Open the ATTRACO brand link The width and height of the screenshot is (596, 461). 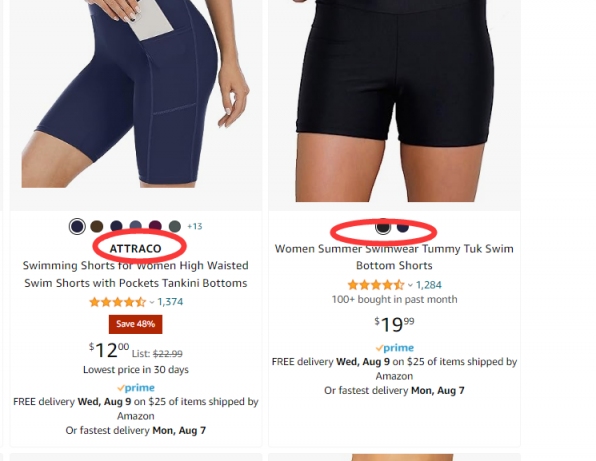pyautogui.click(x=136, y=249)
